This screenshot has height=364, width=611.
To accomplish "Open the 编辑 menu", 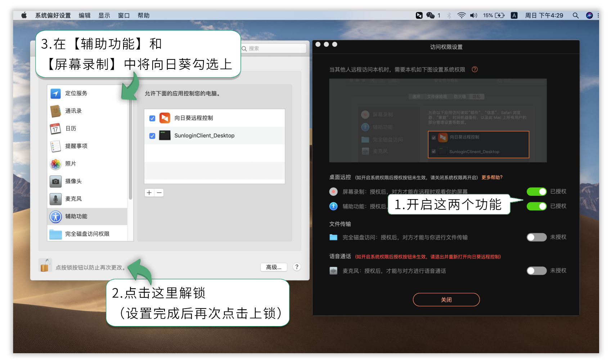I will [85, 15].
